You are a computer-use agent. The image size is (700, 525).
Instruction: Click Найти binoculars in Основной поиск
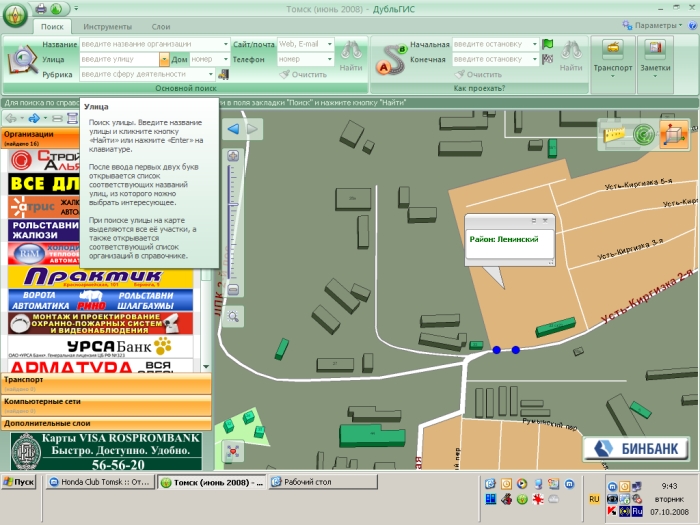[351, 56]
